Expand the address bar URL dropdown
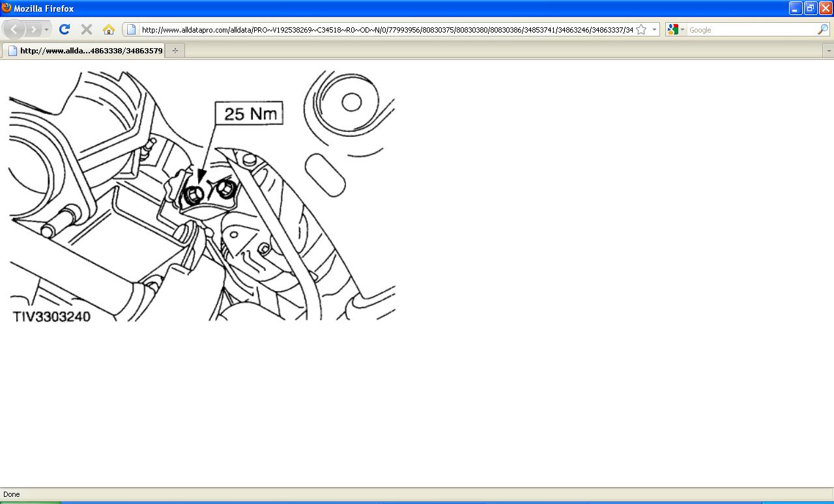The height and width of the screenshot is (504, 834). click(654, 29)
